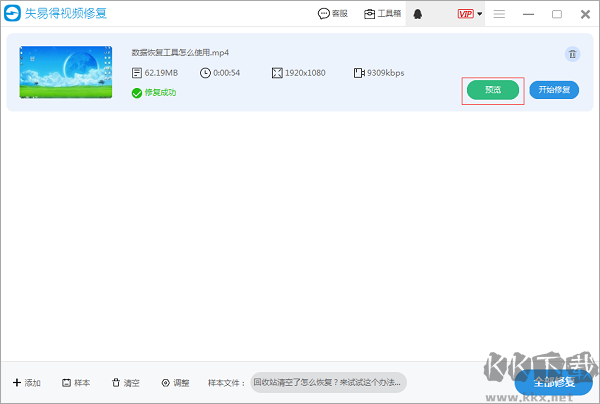Image resolution: width=600 pixels, height=404 pixels.
Task: Click the 开始修复 start repair button
Action: click(554, 90)
